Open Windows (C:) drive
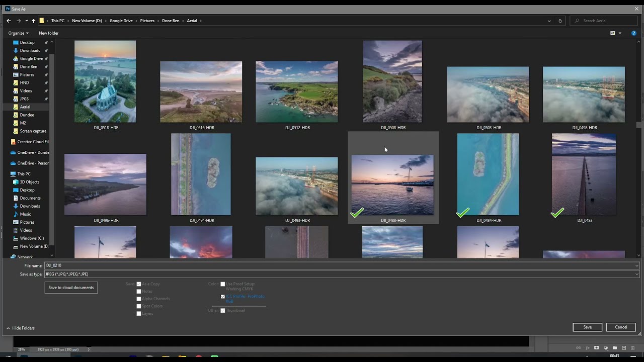Image resolution: width=644 pixels, height=362 pixels. [28, 238]
